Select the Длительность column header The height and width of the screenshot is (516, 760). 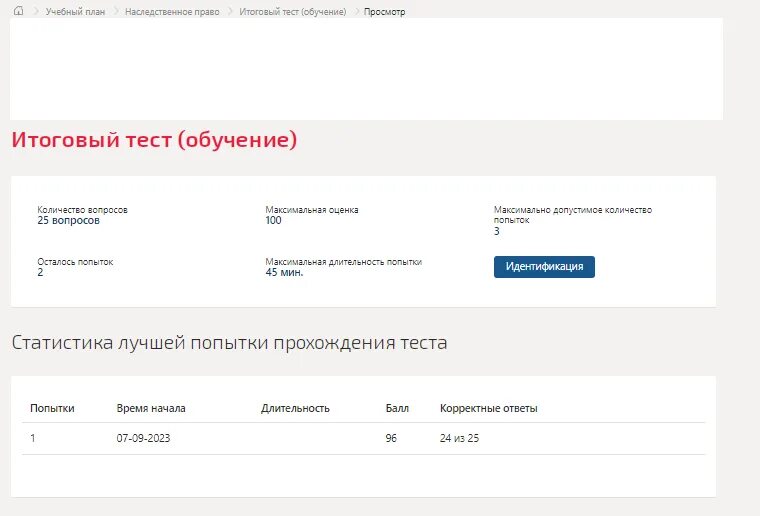coord(295,408)
